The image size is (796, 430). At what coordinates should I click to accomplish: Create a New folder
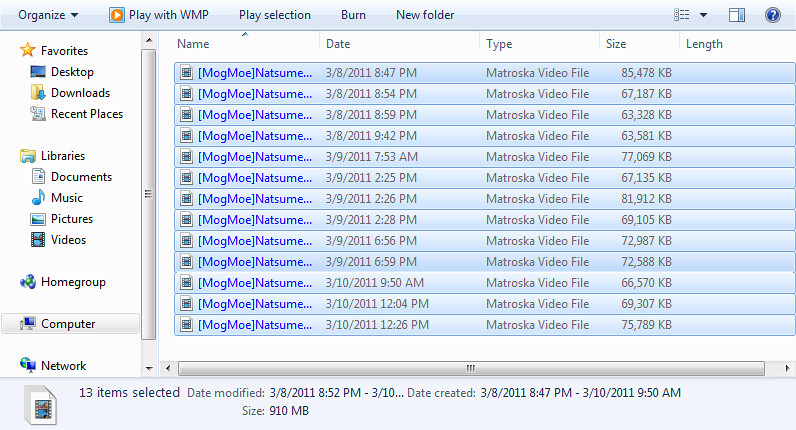(425, 15)
